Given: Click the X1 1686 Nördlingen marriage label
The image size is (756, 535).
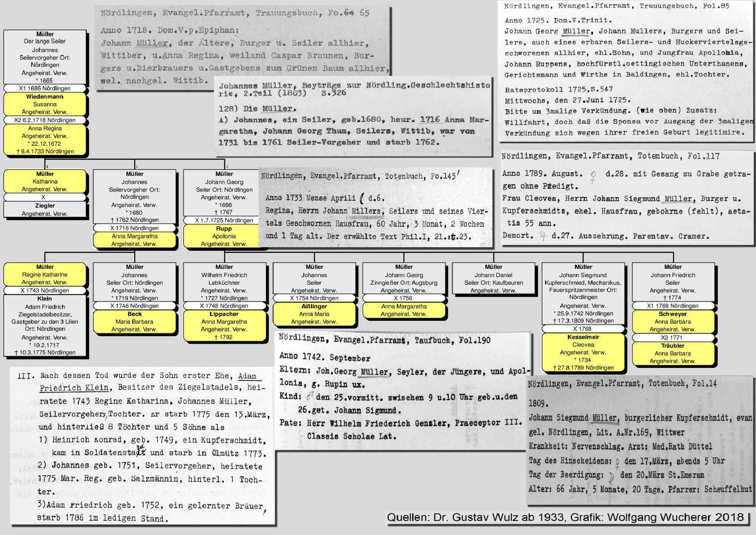Looking at the screenshot, I should pyautogui.click(x=45, y=88).
